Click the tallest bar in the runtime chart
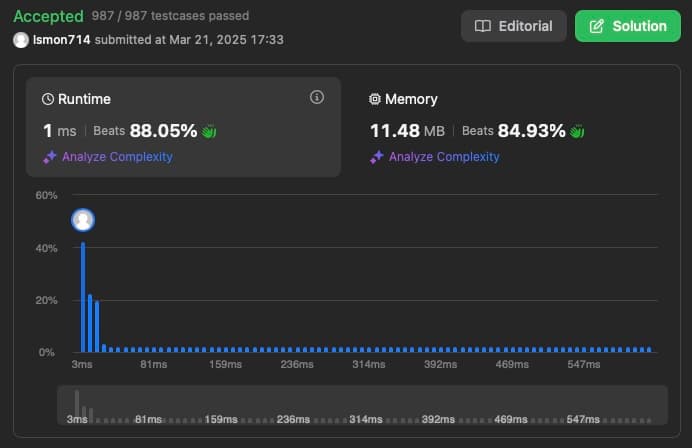Screen dimensions: 692x448 (x=83, y=297)
